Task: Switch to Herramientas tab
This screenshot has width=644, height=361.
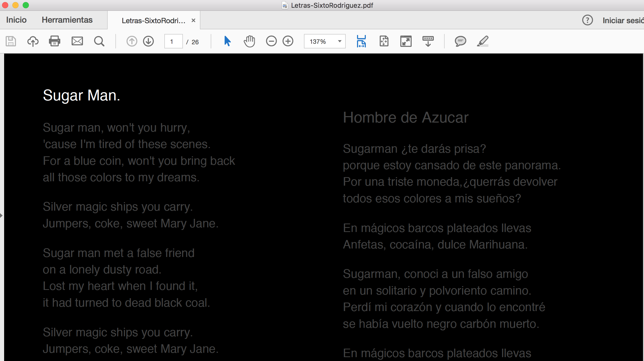Action: click(x=67, y=20)
